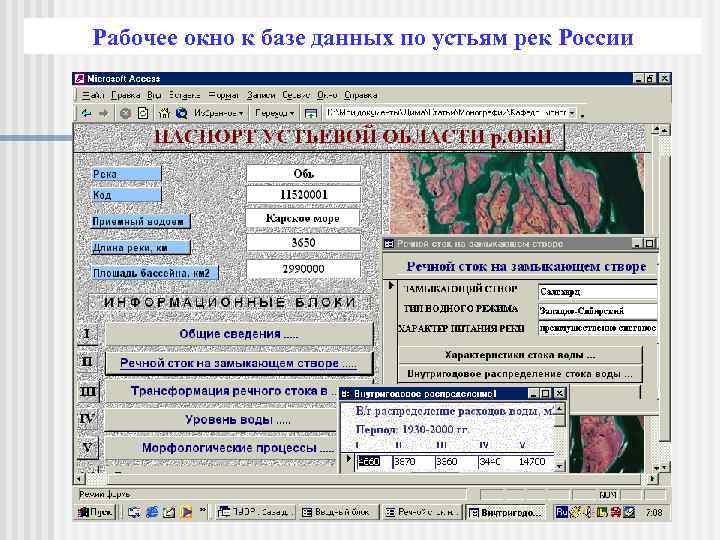Expand the address path dropdown arrow
Image resolution: width=720 pixels, height=540 pixels.
(572, 112)
